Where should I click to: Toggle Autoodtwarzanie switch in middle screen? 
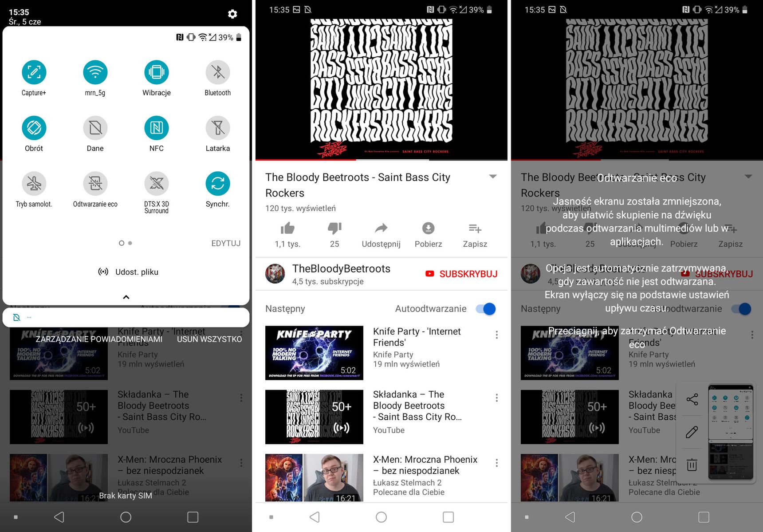pyautogui.click(x=486, y=309)
